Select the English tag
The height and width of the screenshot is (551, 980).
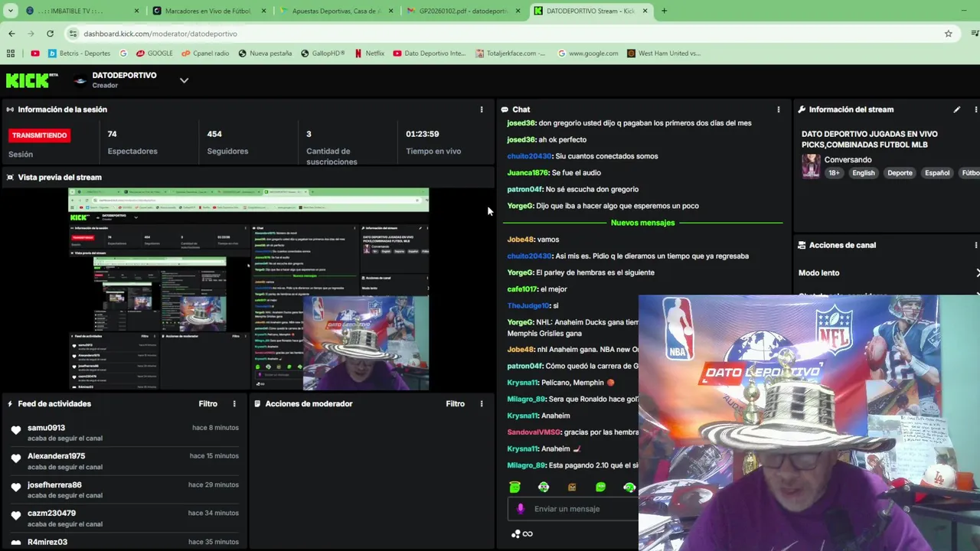pyautogui.click(x=864, y=173)
